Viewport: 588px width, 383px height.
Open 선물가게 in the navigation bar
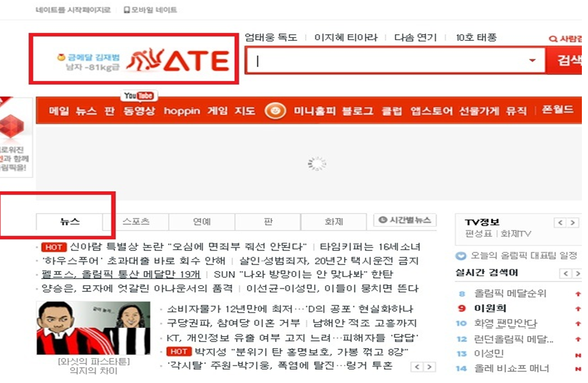coord(479,111)
